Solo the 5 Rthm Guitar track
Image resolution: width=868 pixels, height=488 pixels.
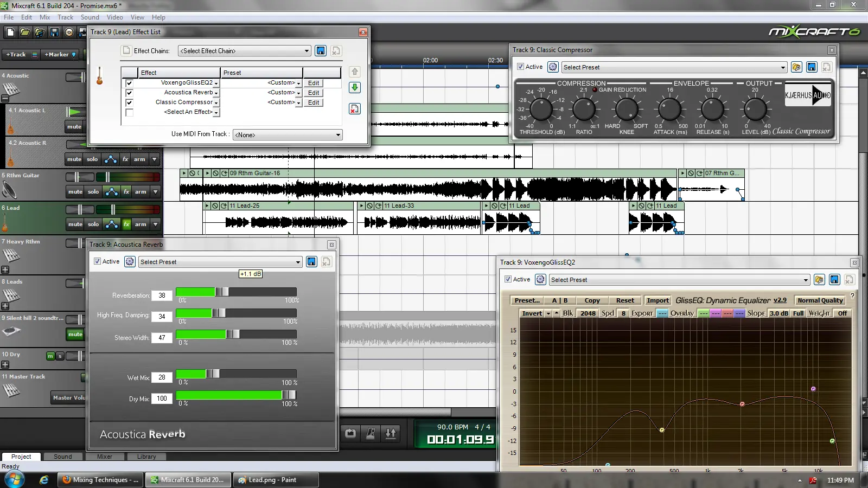click(x=93, y=191)
